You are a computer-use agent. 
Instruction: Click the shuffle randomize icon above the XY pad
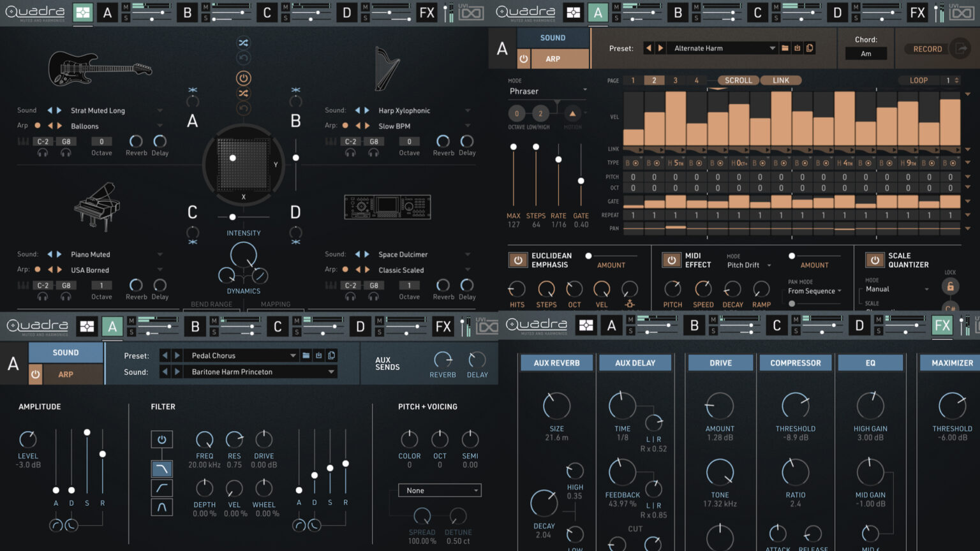243,43
